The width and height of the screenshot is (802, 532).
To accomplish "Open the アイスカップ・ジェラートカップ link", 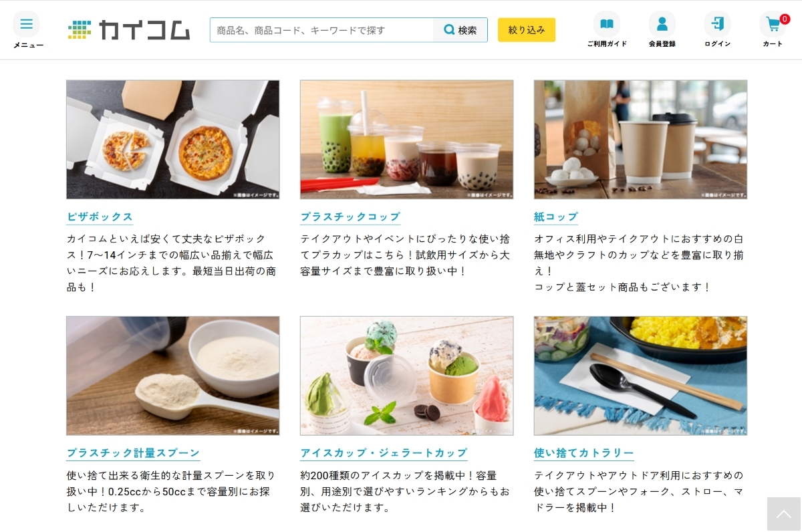I will 384,452.
